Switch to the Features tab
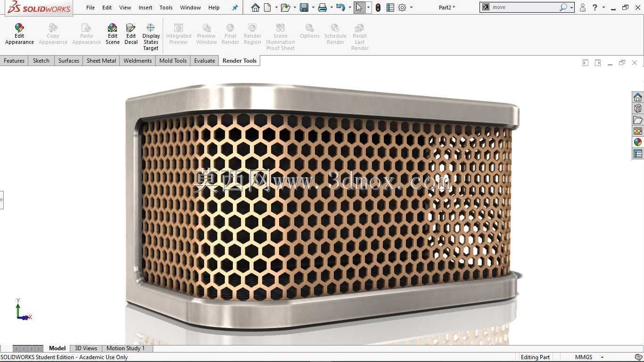 click(x=14, y=61)
